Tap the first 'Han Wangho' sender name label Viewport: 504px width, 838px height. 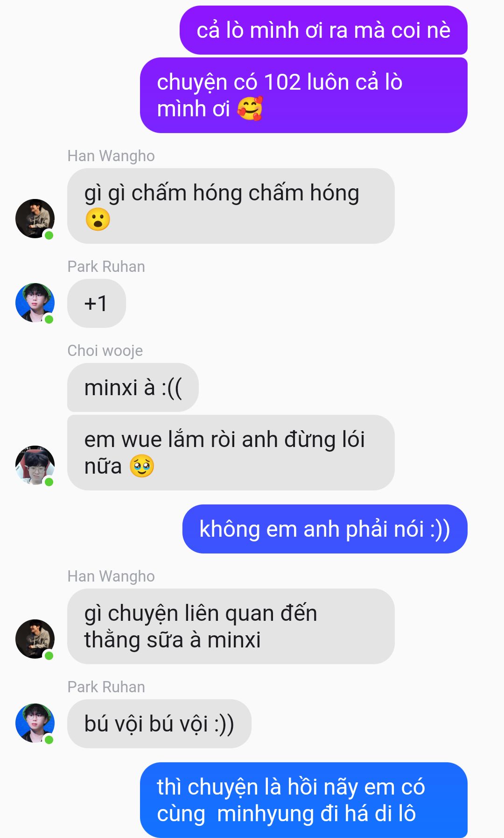click(111, 156)
